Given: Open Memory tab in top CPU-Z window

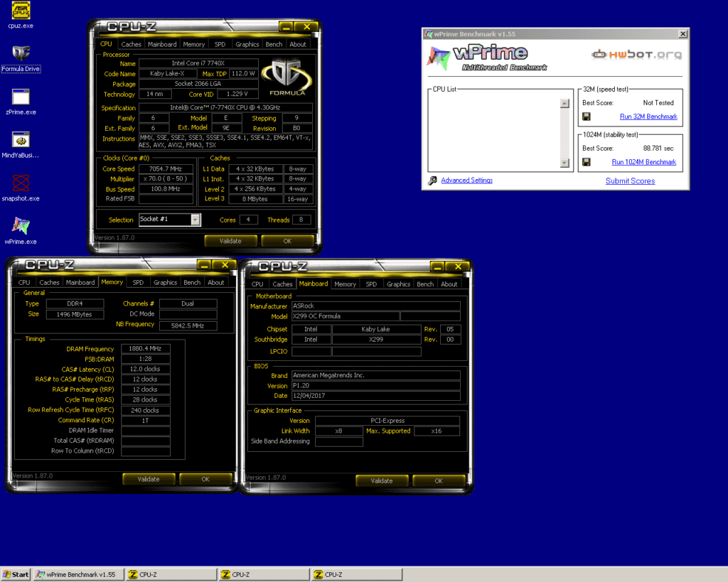Looking at the screenshot, I should (x=193, y=45).
